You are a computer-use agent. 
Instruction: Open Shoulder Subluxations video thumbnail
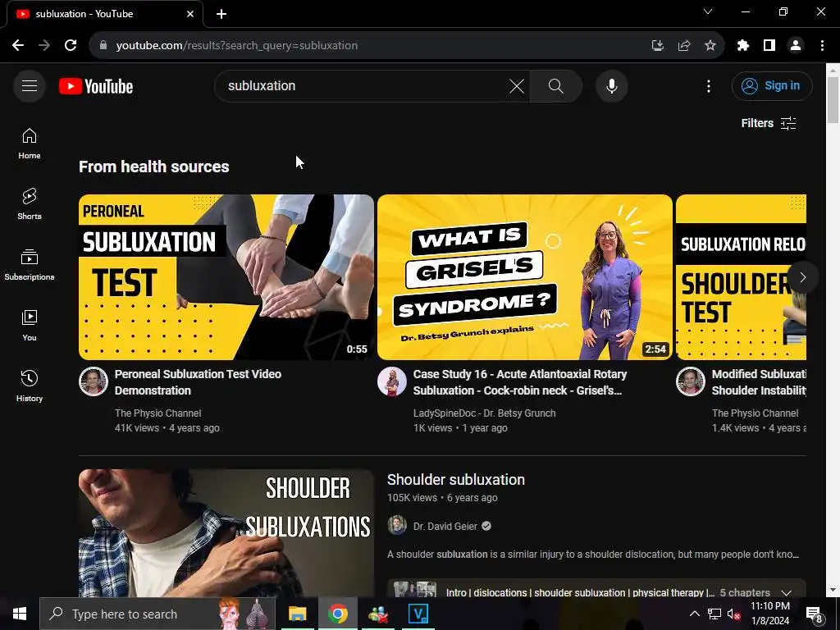click(x=226, y=533)
